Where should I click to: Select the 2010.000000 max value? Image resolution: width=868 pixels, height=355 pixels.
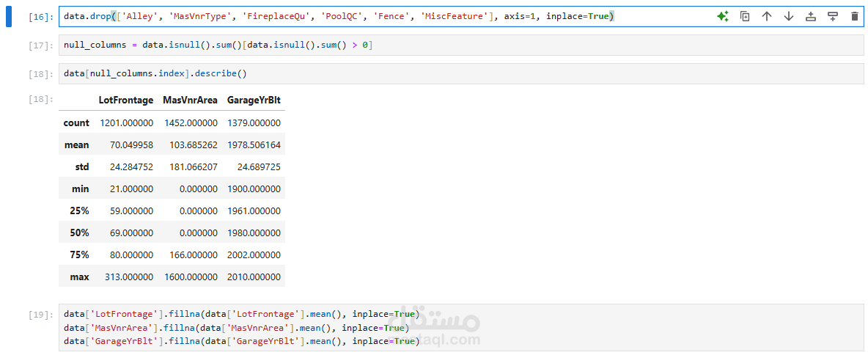(254, 277)
